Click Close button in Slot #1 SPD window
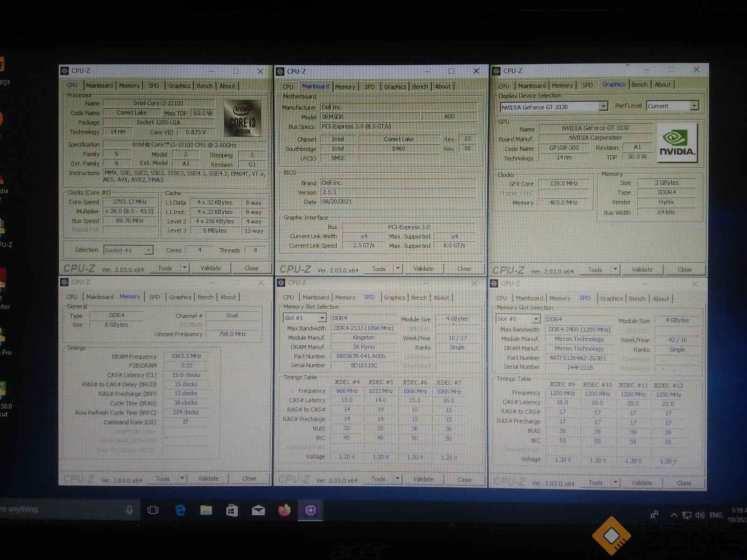 coord(465,479)
